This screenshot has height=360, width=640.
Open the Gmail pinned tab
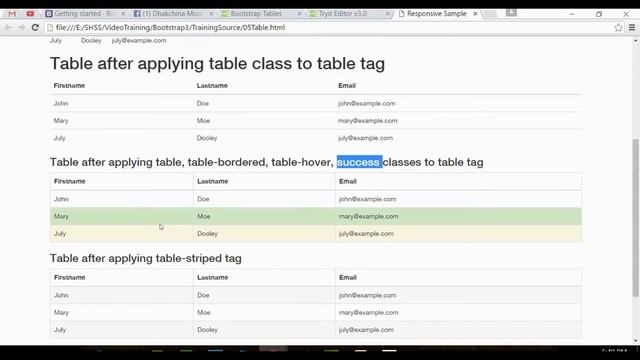point(12,14)
